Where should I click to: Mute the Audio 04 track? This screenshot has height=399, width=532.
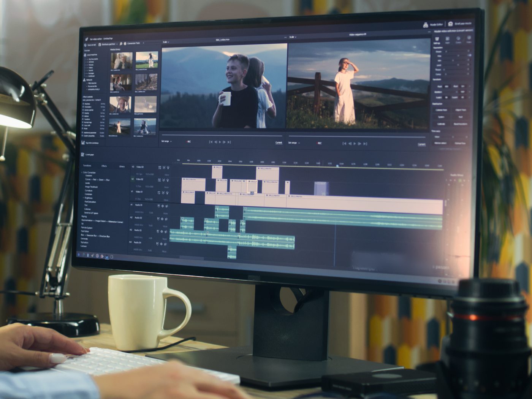coord(164,251)
